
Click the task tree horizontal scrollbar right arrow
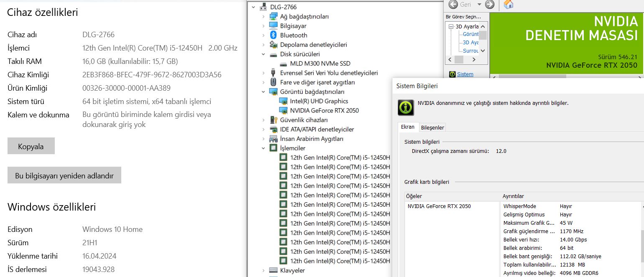pos(475,60)
